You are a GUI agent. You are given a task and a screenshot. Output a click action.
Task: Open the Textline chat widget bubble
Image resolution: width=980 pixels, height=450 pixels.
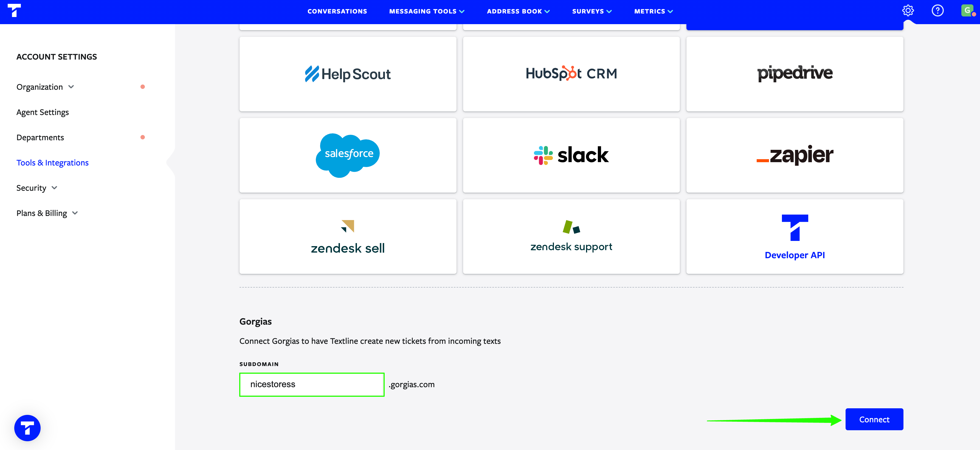27,428
